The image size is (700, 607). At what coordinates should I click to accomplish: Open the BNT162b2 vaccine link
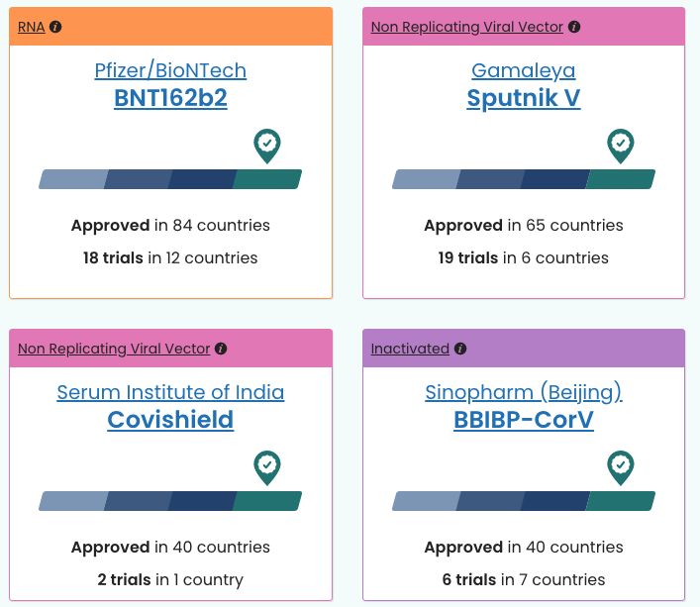(170, 98)
